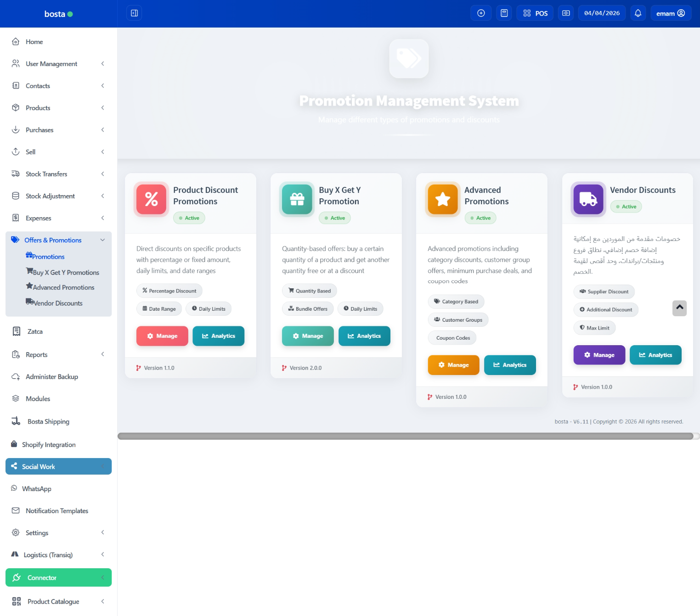This screenshot has width=700, height=616.
Task: Click the horizontal scrollbar below the cards
Action: (405, 436)
